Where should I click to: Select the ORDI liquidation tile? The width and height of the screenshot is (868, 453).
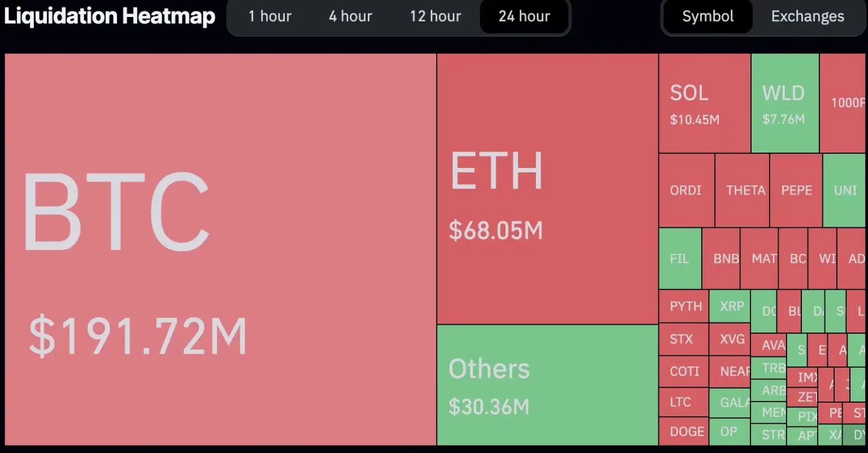pos(686,191)
